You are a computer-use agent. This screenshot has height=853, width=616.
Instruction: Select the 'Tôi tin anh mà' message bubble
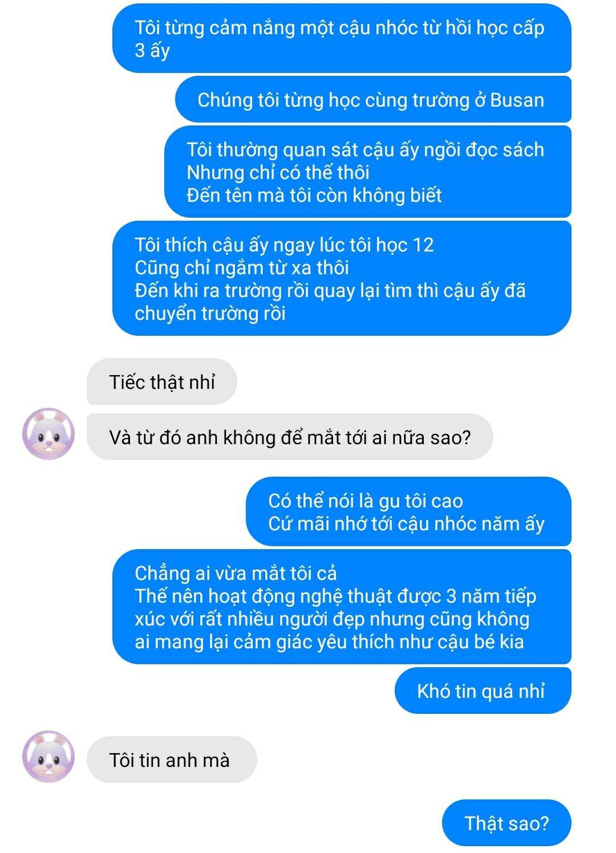point(172,759)
